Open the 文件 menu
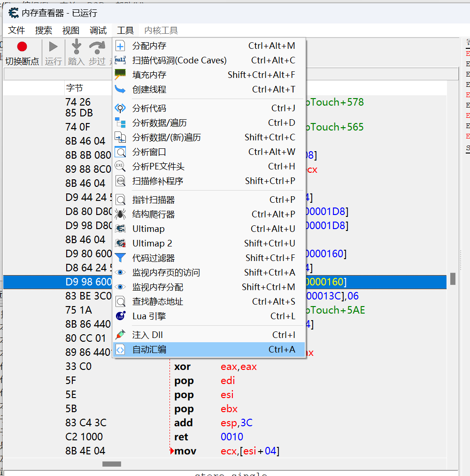470x476 pixels. point(16,31)
